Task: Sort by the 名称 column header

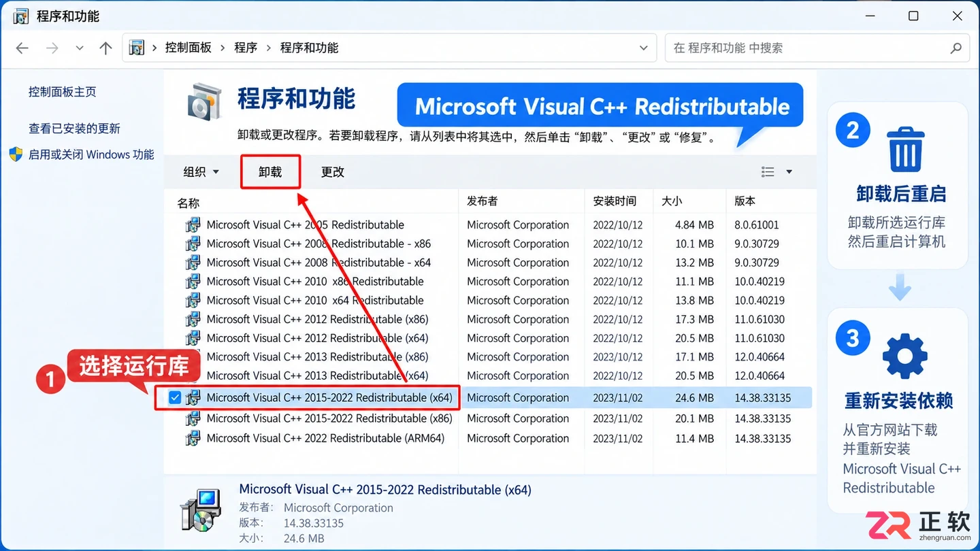Action: click(x=189, y=203)
